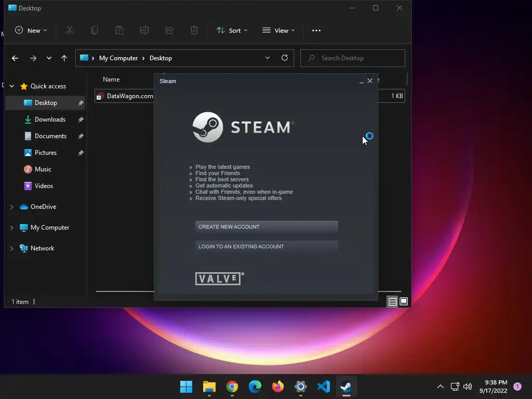Collapse the Quick access tree

click(12, 86)
